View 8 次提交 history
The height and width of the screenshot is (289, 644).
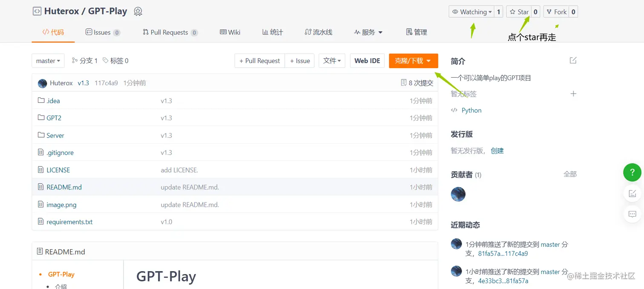[x=417, y=83]
